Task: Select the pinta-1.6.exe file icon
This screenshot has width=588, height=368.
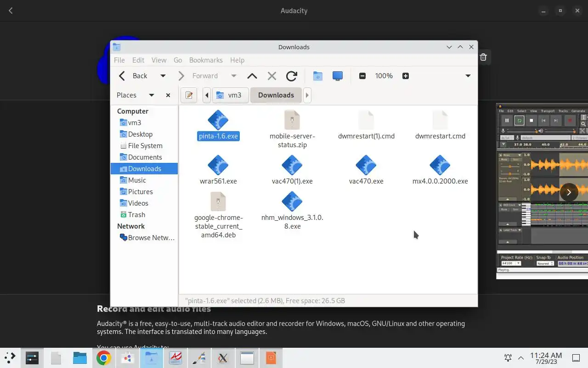Action: point(218,120)
